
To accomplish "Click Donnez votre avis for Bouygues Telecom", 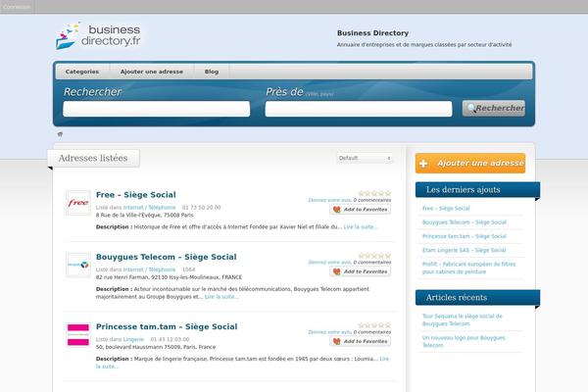I will coord(329,263).
